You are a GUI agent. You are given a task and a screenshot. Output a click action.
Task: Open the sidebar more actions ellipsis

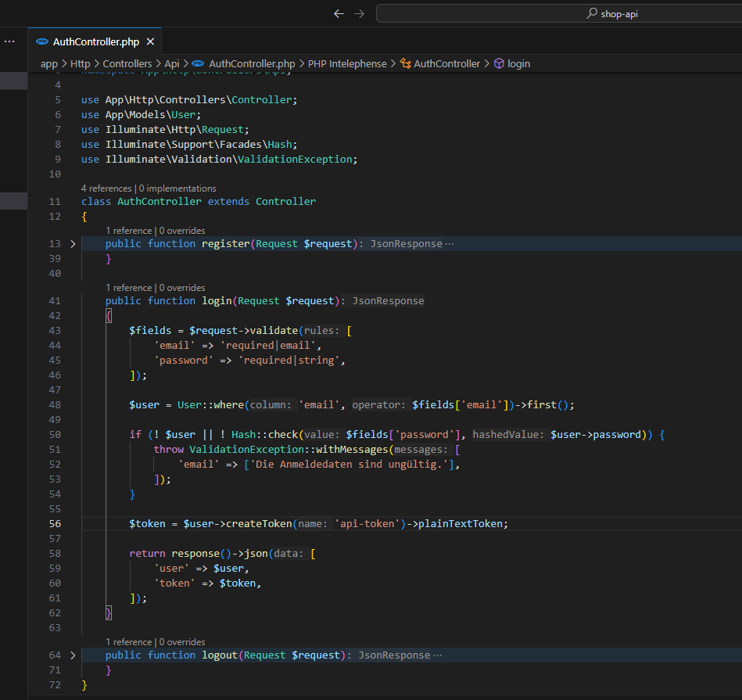point(9,41)
